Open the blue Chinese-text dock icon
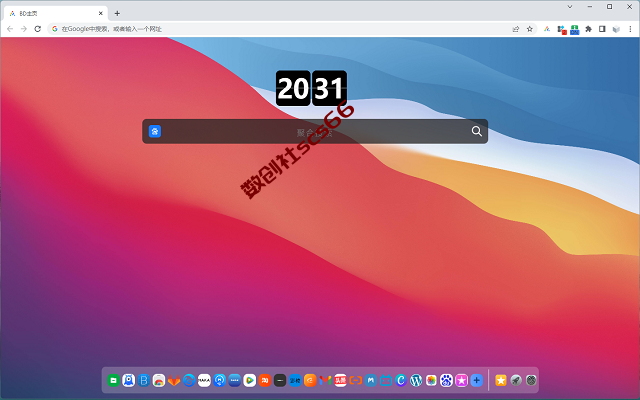Image resolution: width=640 pixels, height=400 pixels. click(295, 380)
